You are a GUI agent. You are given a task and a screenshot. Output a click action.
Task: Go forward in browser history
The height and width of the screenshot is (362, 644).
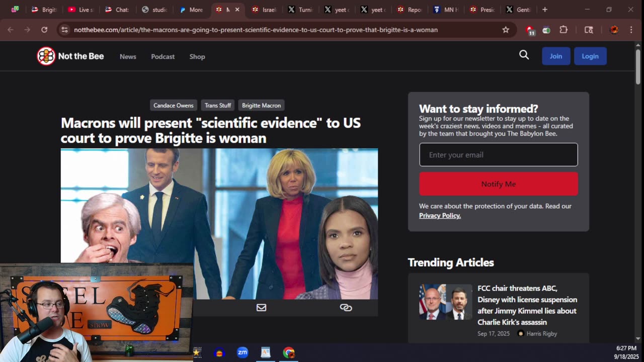pyautogui.click(x=27, y=30)
